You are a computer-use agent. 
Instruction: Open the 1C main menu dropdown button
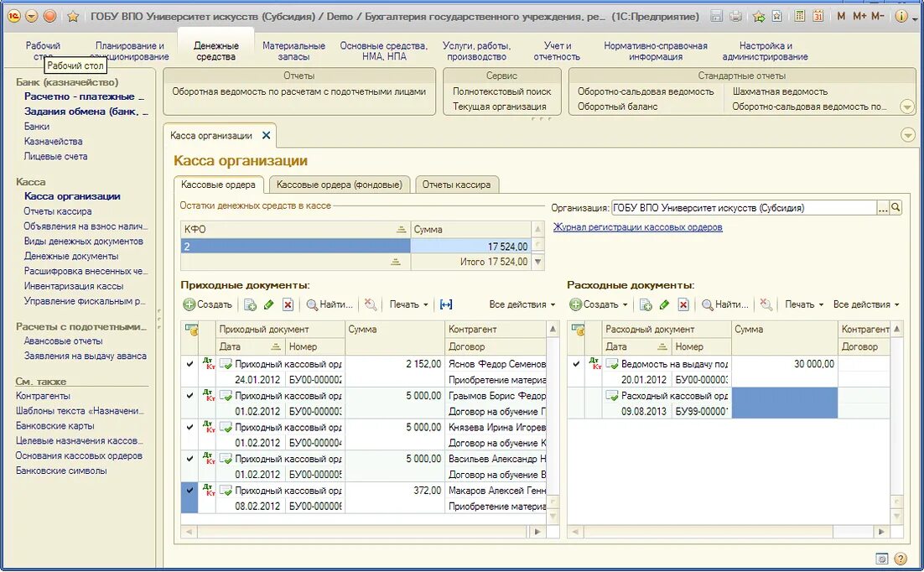click(x=32, y=17)
